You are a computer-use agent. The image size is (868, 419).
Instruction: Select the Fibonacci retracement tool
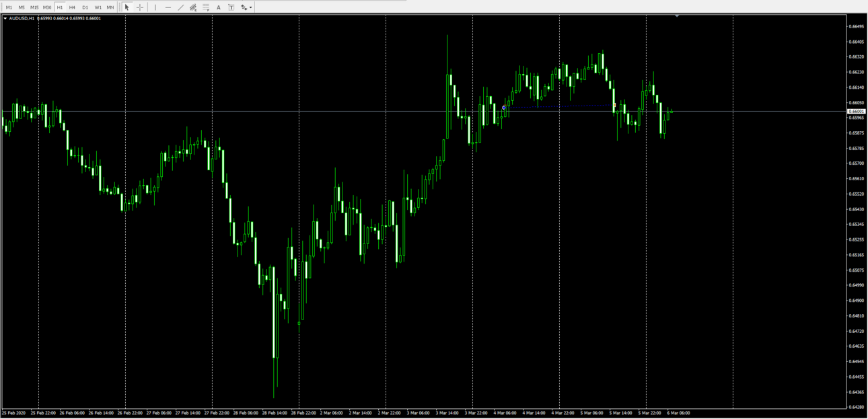(206, 7)
